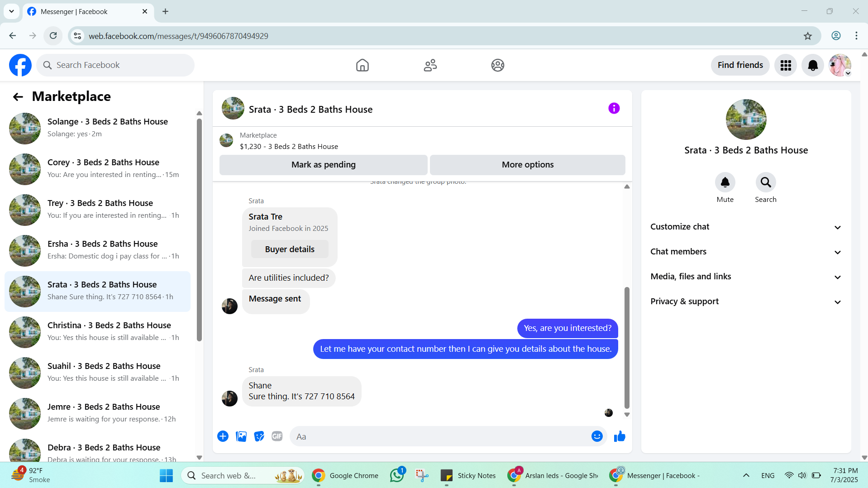Screen dimensions: 868x488
Task: Open WhatsApp from taskbar
Action: pyautogui.click(x=397, y=475)
